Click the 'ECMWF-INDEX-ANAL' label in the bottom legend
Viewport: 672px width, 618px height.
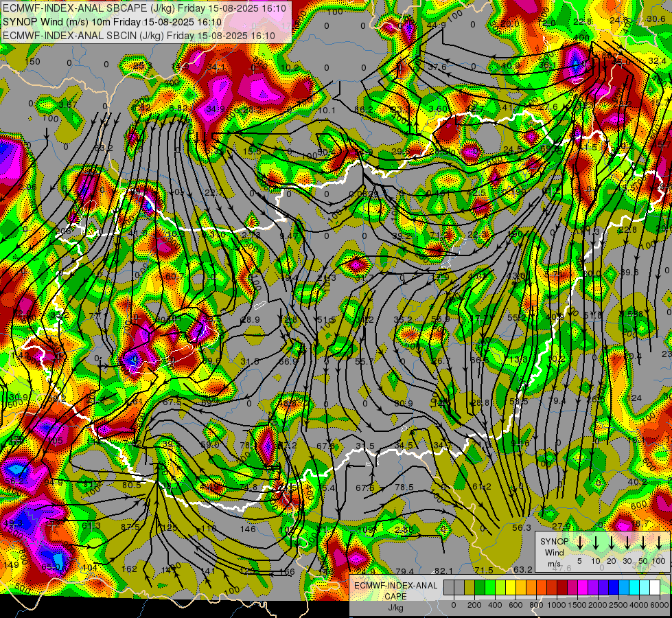pos(395,586)
